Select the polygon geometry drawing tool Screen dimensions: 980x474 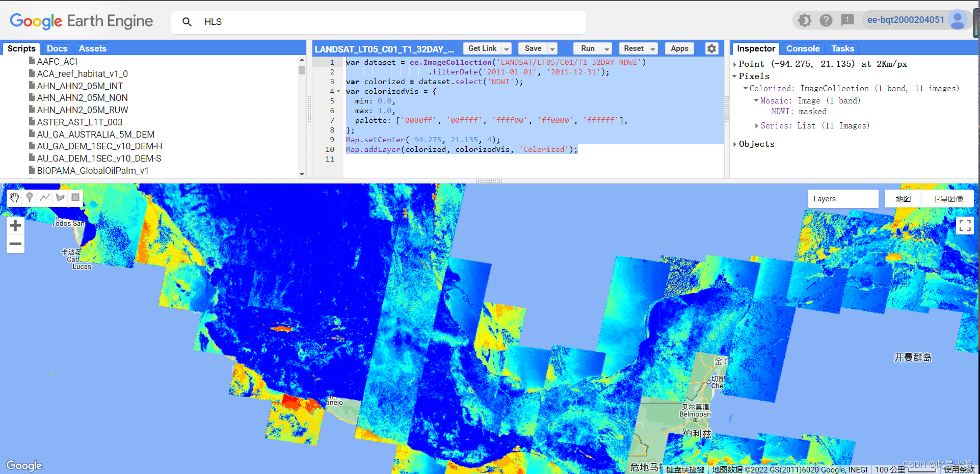pos(60,198)
